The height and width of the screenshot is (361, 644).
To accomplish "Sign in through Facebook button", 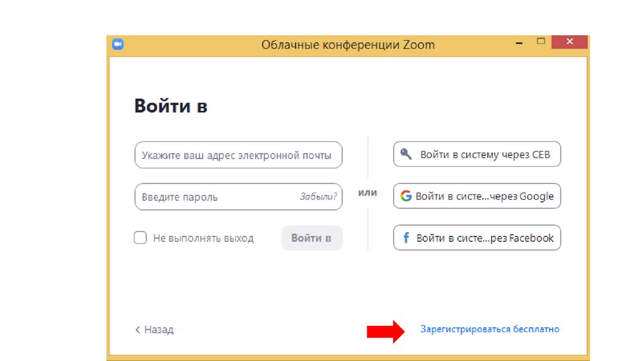I will coord(477,237).
